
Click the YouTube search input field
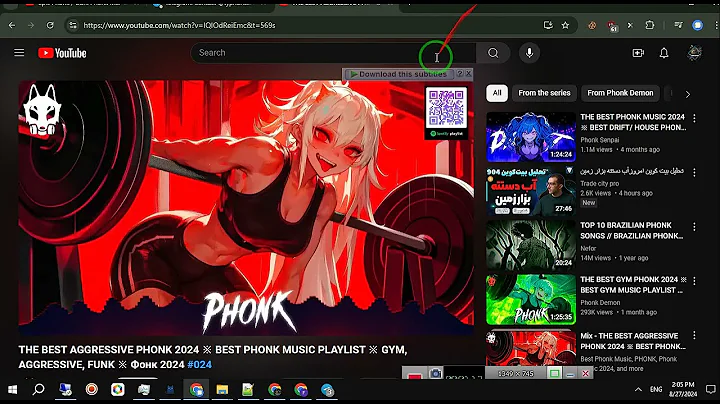click(x=333, y=53)
